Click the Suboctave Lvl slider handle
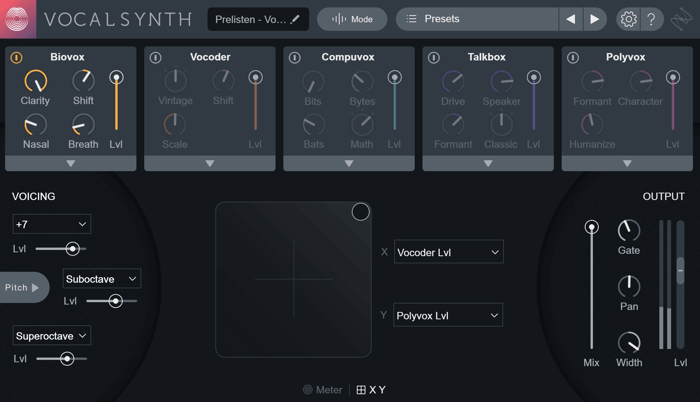The height and width of the screenshot is (402, 700). [x=116, y=301]
